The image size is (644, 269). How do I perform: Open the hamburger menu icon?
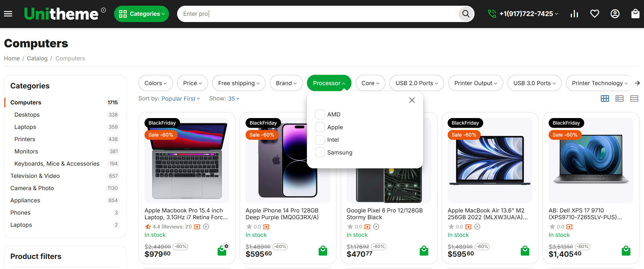8,14
